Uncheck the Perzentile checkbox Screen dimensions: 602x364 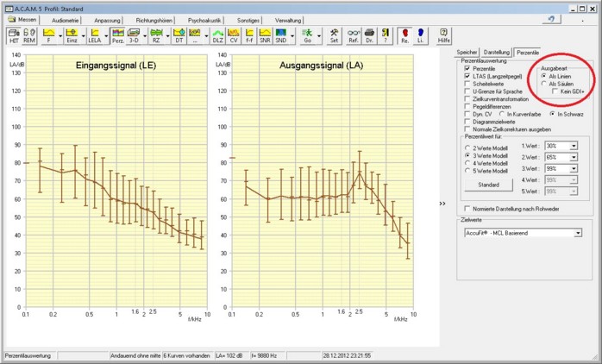pos(467,68)
